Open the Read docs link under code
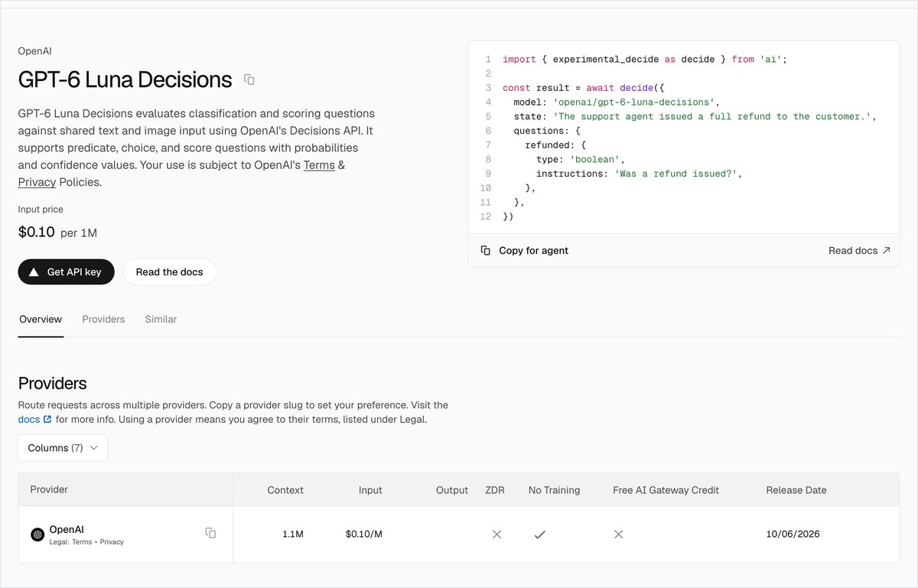 pos(859,251)
